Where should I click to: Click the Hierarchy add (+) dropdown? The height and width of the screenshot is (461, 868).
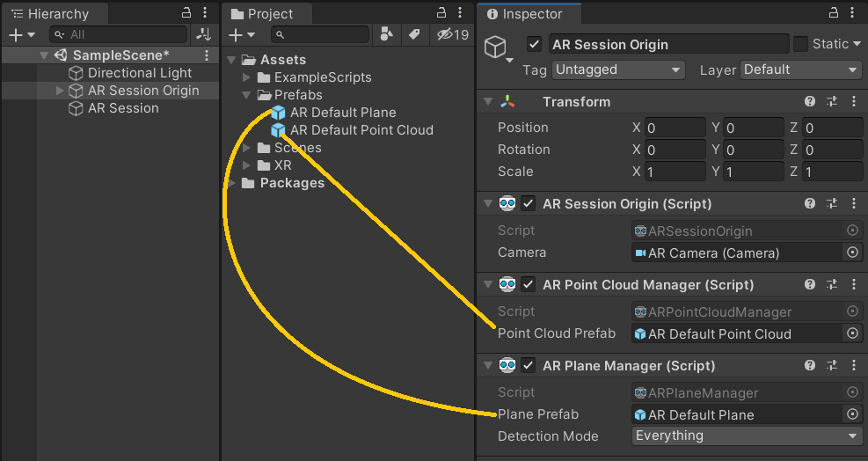click(22, 35)
